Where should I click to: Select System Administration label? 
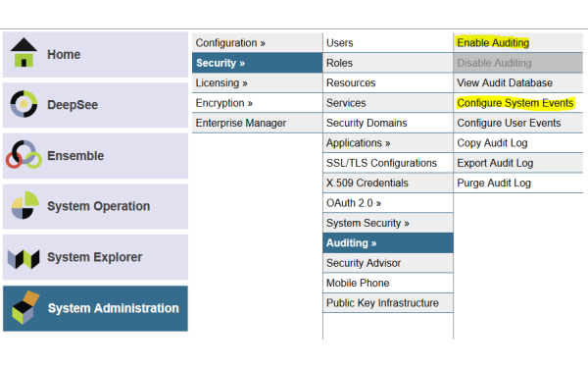(114, 308)
